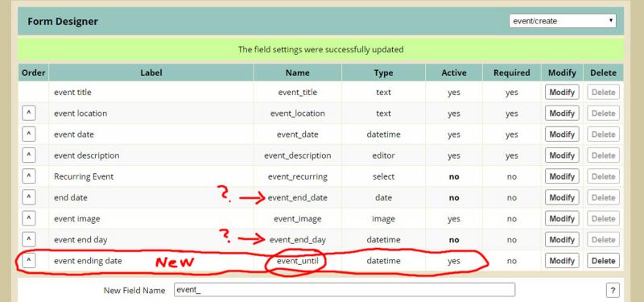
Task: Select the event_title name cell
Action: (x=297, y=92)
